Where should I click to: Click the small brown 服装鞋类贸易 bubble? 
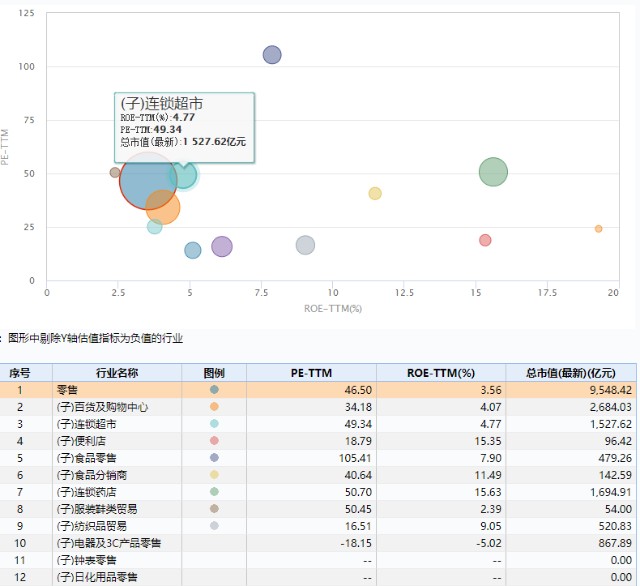pyautogui.click(x=115, y=172)
